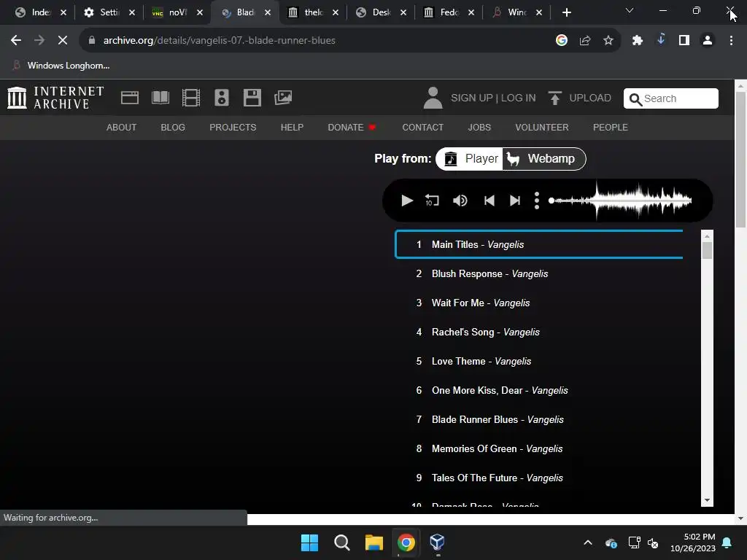This screenshot has width=747, height=560.
Task: Open the JOBS link
Action: click(x=479, y=128)
